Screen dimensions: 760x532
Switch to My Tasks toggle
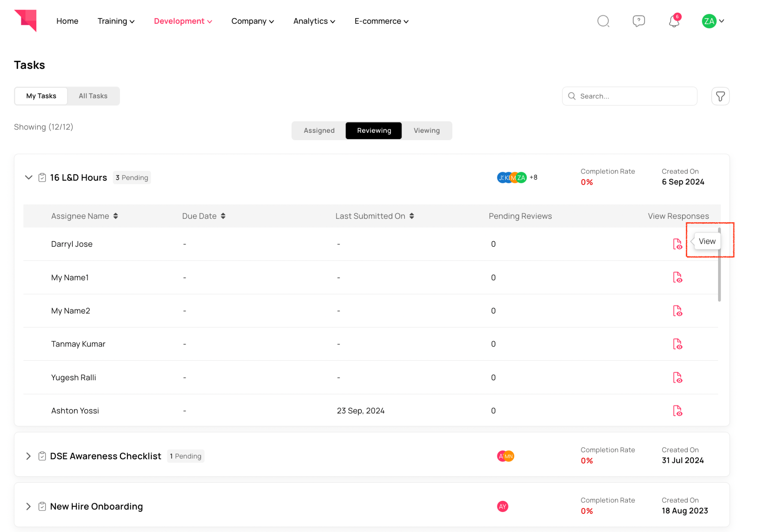tap(41, 96)
